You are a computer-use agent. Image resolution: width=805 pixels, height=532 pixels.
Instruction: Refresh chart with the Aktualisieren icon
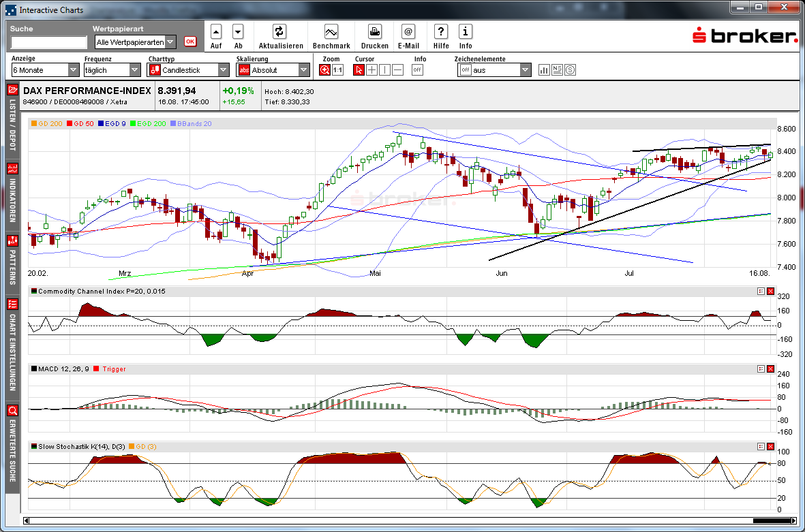tap(279, 32)
